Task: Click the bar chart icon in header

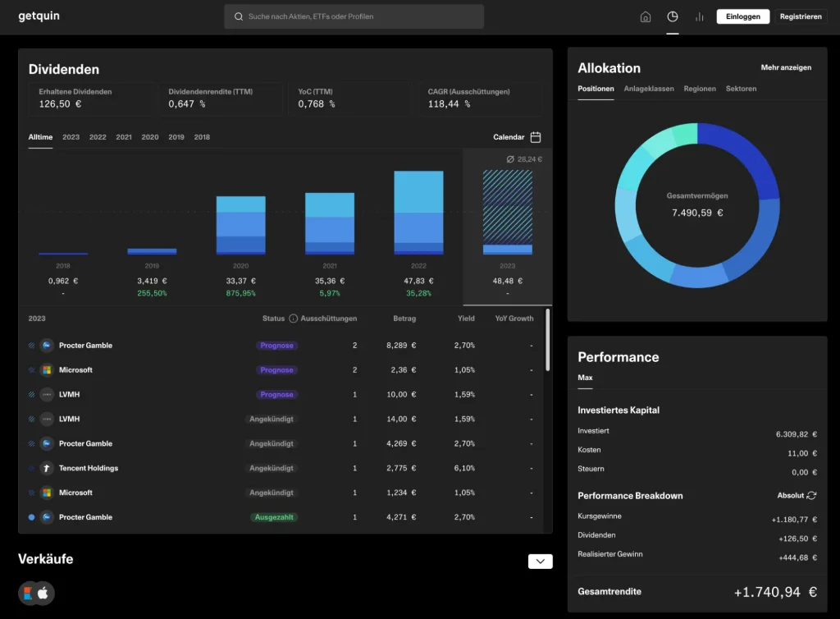Action: (700, 16)
